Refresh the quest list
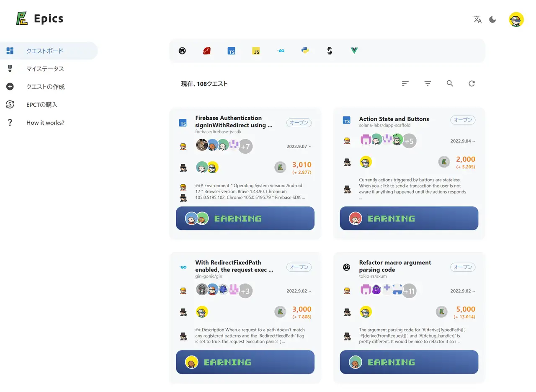The image size is (536, 392). (472, 83)
